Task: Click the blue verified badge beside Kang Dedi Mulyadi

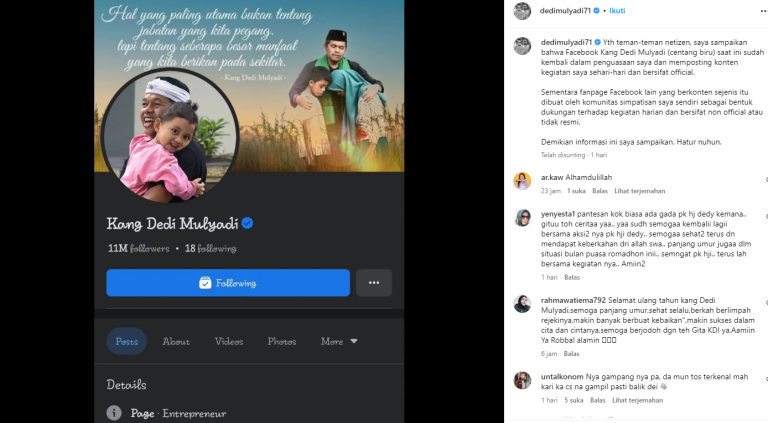Action: tap(247, 222)
